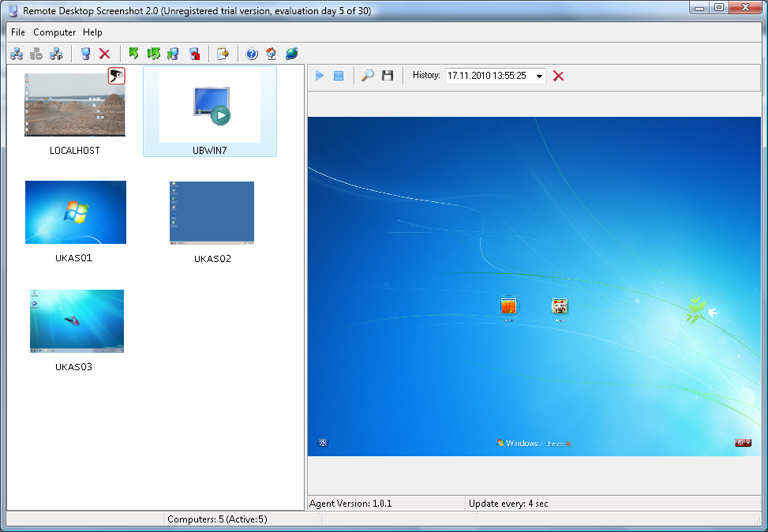
Task: Open the blue question mark help icon
Action: [x=252, y=54]
